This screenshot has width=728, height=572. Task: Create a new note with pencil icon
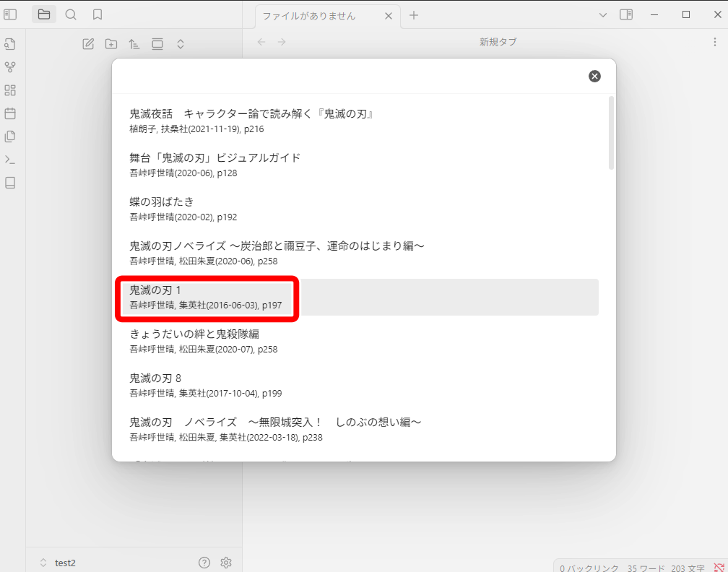point(88,44)
